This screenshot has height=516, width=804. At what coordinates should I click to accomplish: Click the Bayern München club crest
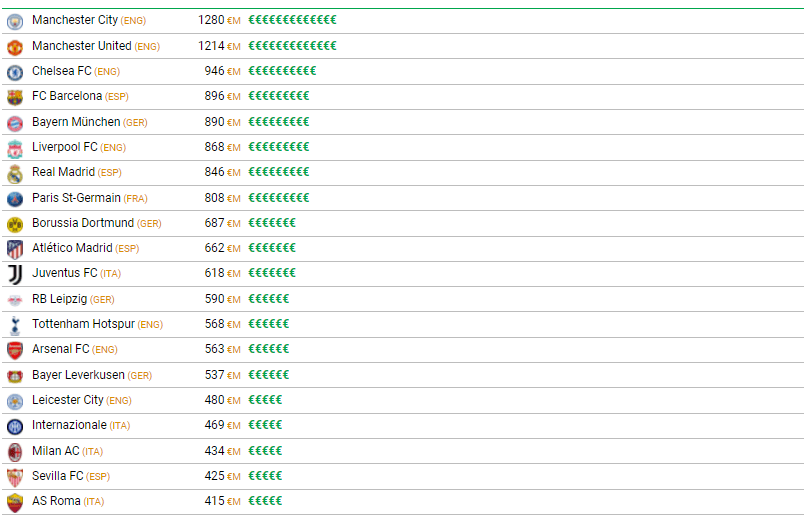point(15,124)
